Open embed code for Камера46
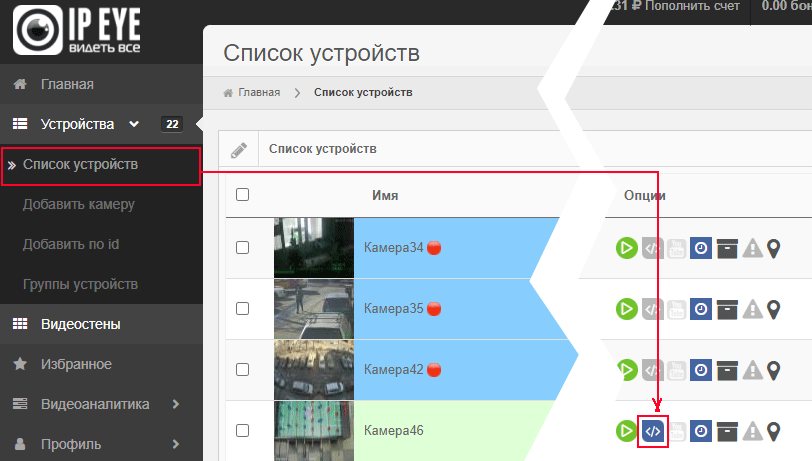This screenshot has width=812, height=461. (x=652, y=431)
